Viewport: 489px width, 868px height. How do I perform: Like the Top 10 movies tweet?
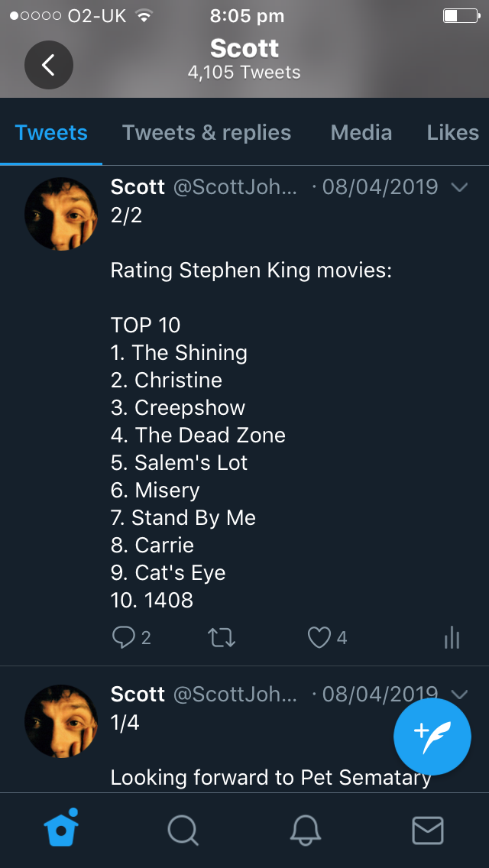click(x=319, y=637)
